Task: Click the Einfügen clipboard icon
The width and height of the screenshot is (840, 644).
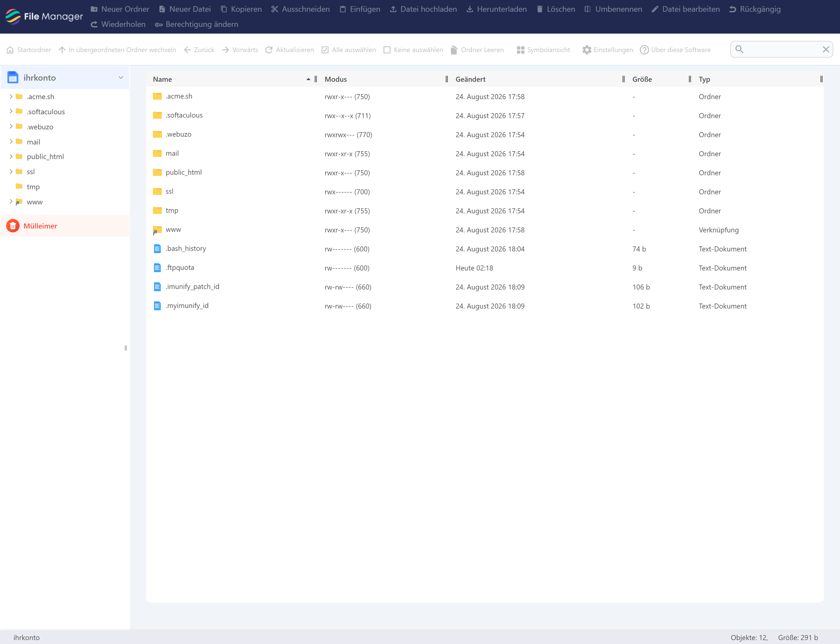Action: click(x=343, y=9)
